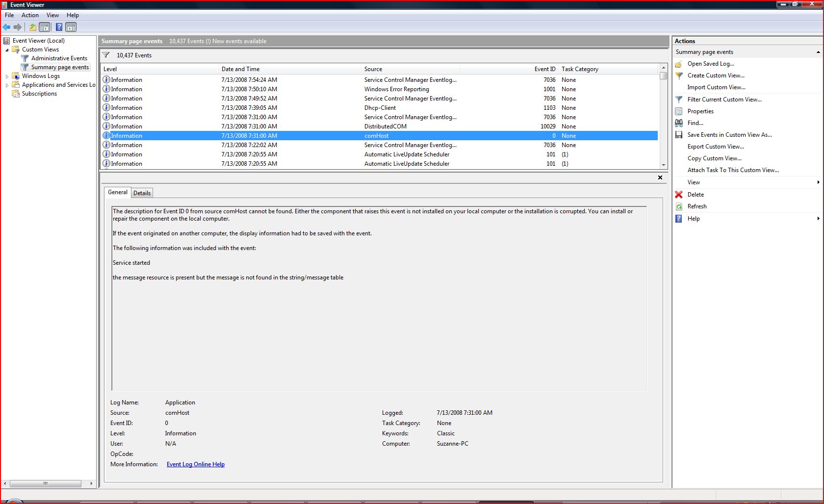824x504 pixels.
Task: Open the Help submenu arrow in Actions
Action: point(818,219)
